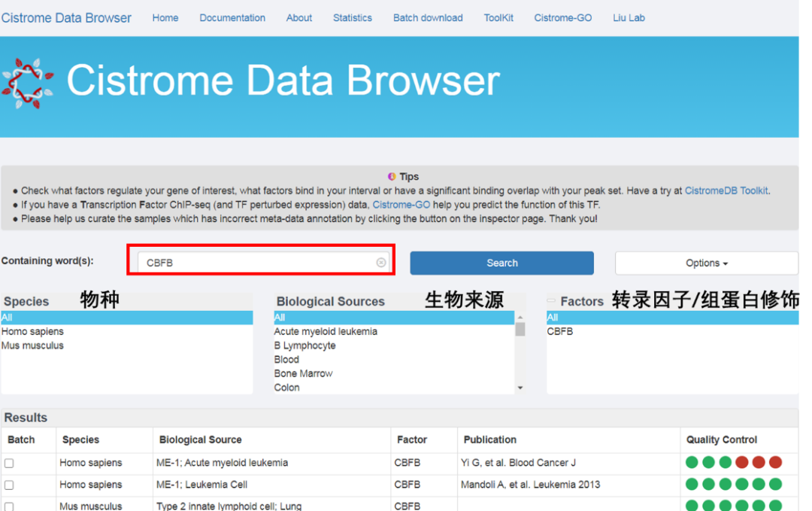This screenshot has height=511, width=812.
Task: Select All in the Species list
Action: (127, 318)
